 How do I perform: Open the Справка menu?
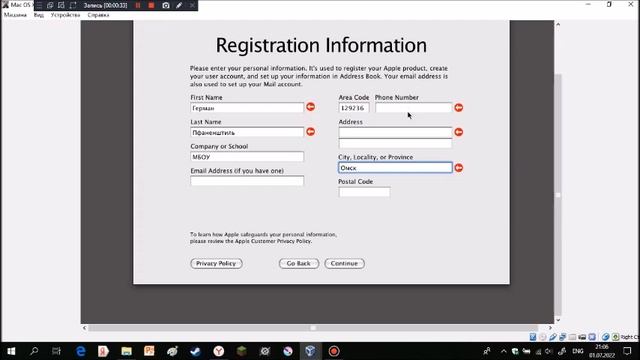(x=98, y=15)
